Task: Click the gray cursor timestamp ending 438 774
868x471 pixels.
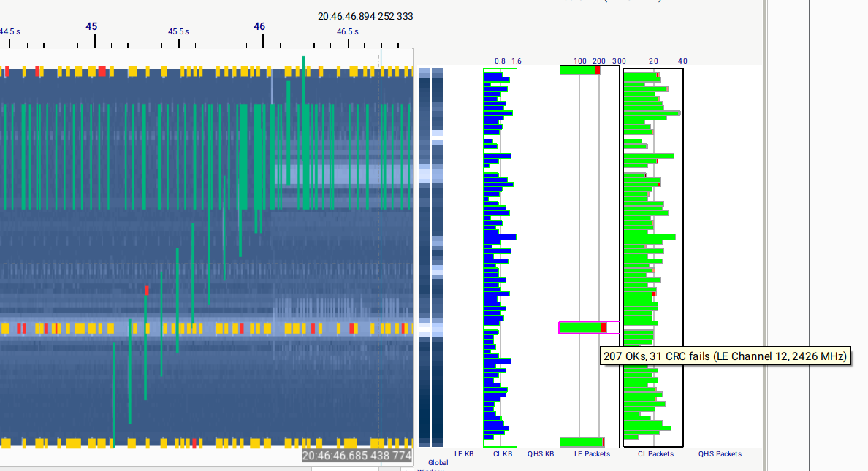Action: click(357, 456)
